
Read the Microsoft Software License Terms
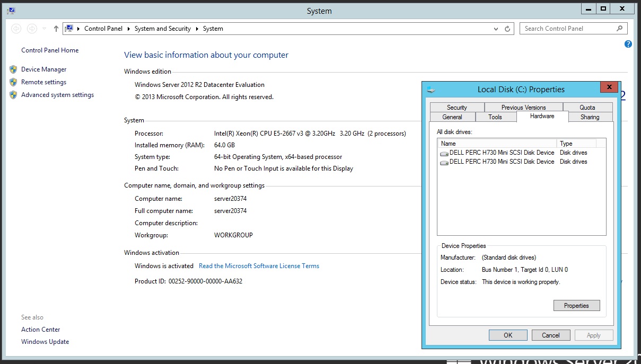259,266
